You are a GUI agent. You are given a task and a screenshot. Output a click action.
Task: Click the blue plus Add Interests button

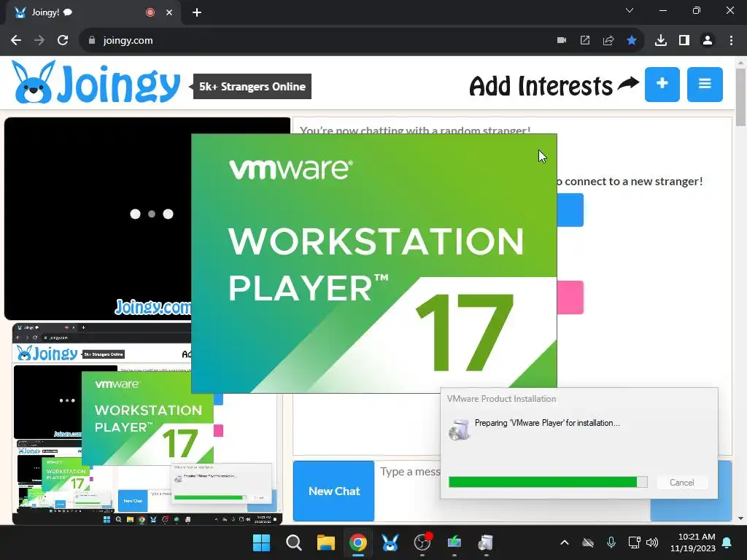pyautogui.click(x=662, y=85)
